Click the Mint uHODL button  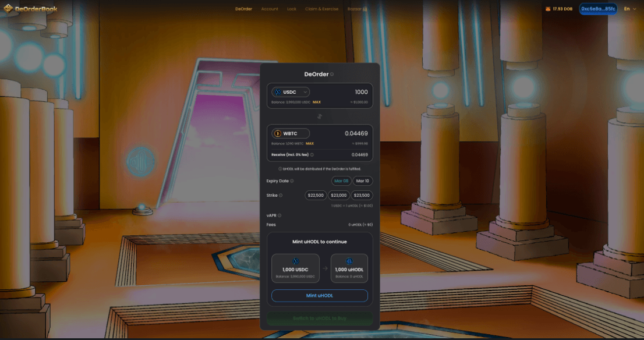pyautogui.click(x=320, y=296)
